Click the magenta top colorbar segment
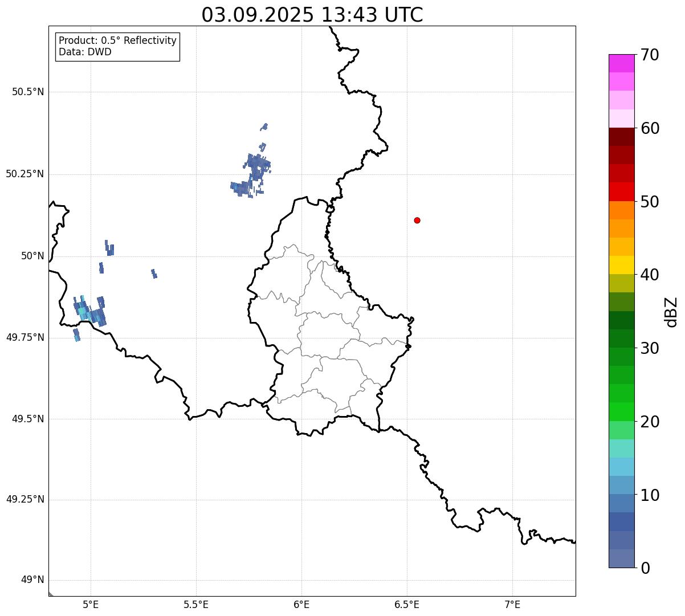685x616 pixels. (621, 63)
